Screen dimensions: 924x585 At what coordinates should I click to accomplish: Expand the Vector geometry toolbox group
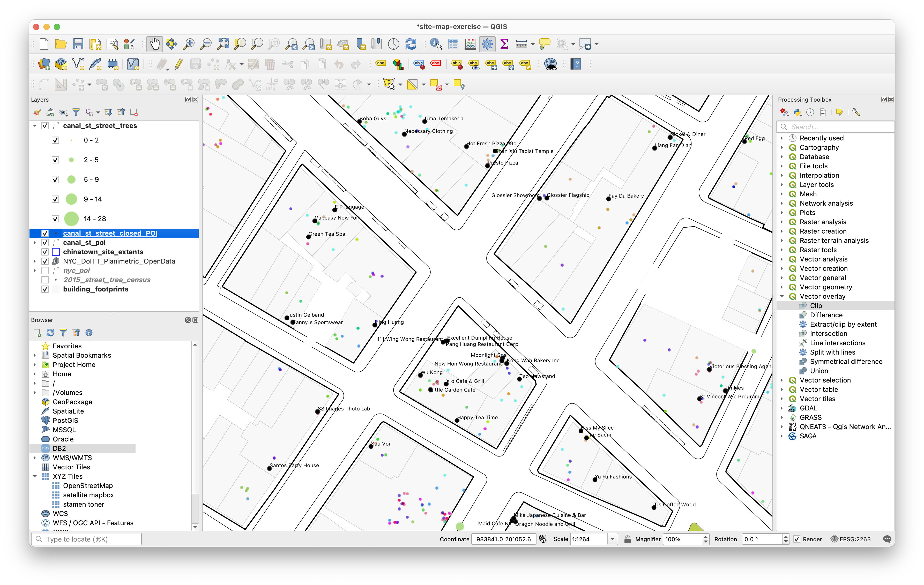[782, 287]
